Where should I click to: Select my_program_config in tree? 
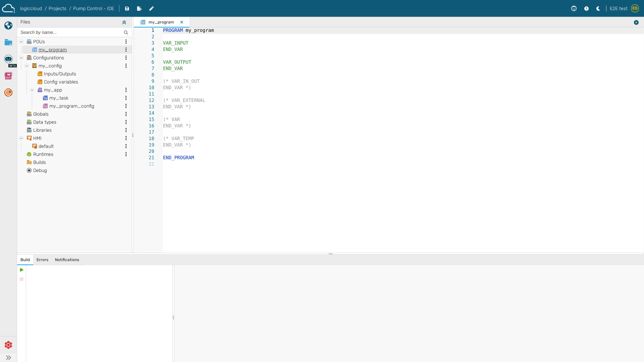click(x=71, y=106)
